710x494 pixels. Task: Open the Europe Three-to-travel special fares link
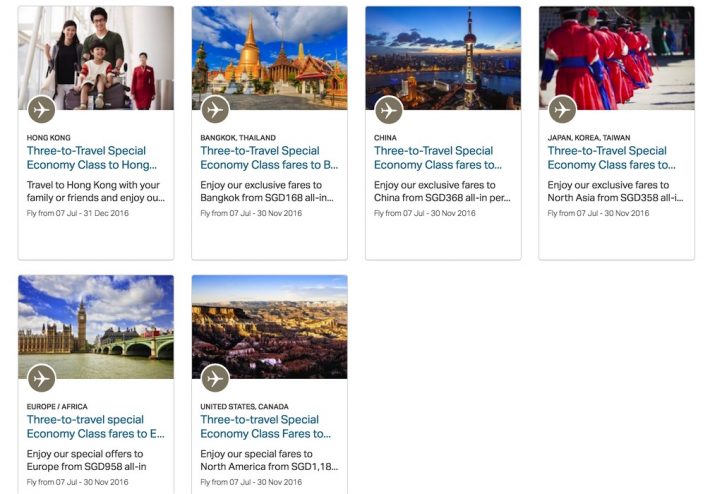[95, 427]
